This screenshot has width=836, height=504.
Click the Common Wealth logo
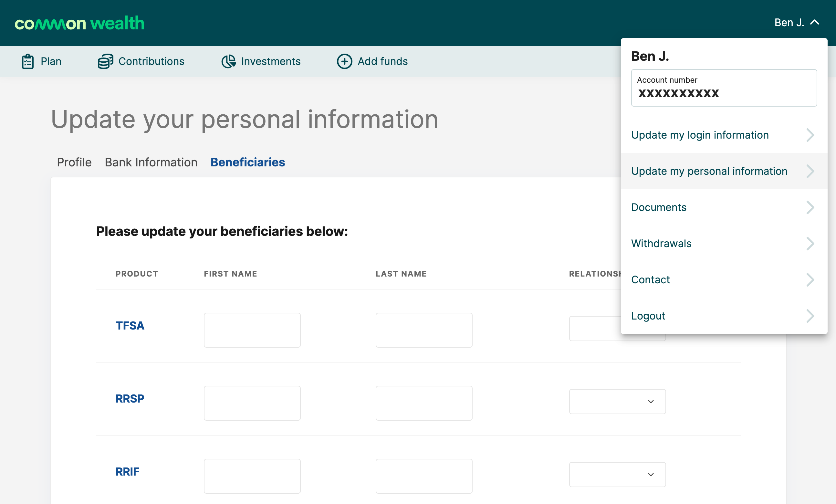pos(79,23)
